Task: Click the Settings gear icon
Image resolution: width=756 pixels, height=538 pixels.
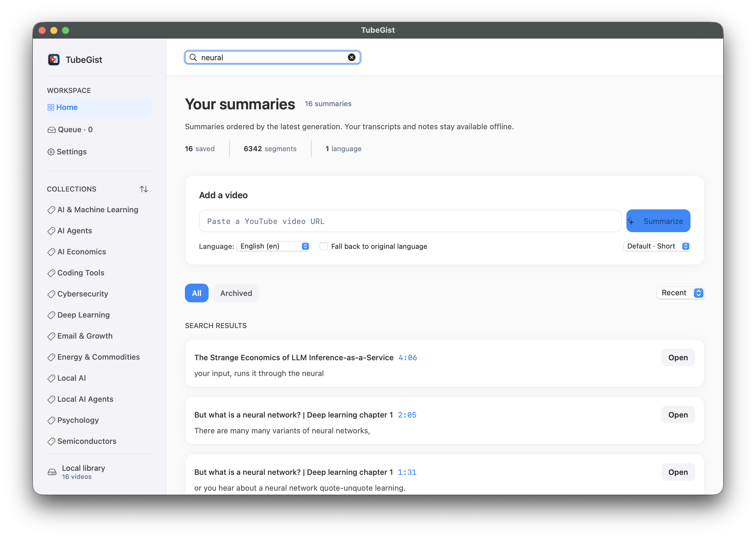Action: click(x=51, y=152)
